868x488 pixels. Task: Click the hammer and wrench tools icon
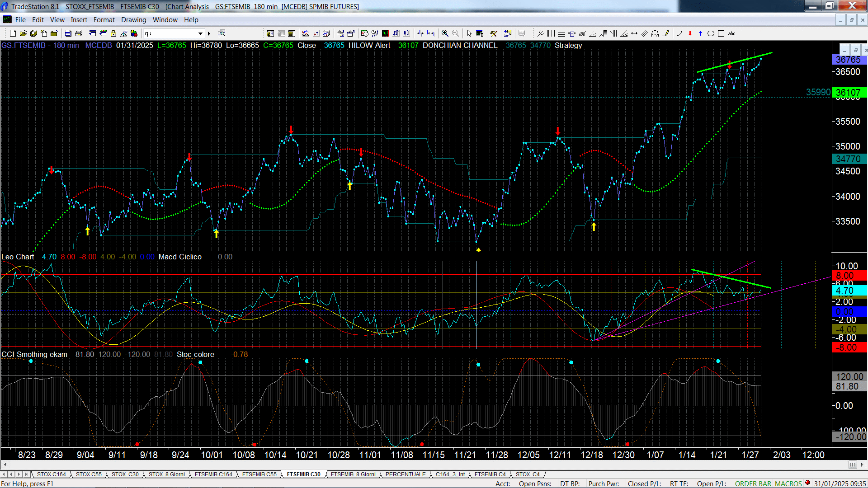coord(494,33)
